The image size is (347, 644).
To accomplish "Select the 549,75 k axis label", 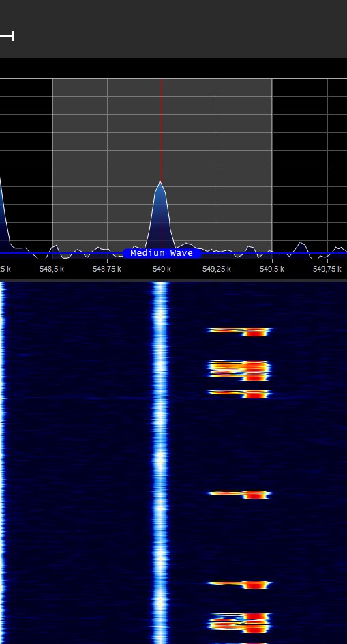I will [x=327, y=269].
